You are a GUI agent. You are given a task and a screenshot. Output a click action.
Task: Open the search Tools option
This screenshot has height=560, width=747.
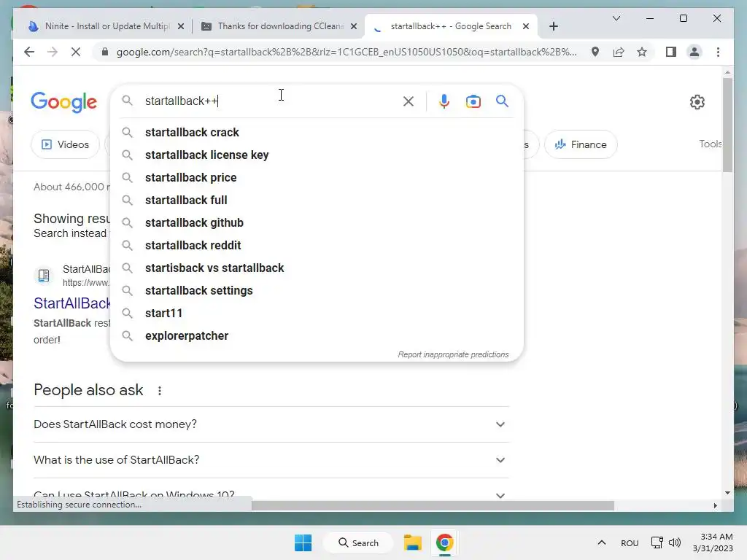[x=711, y=144]
